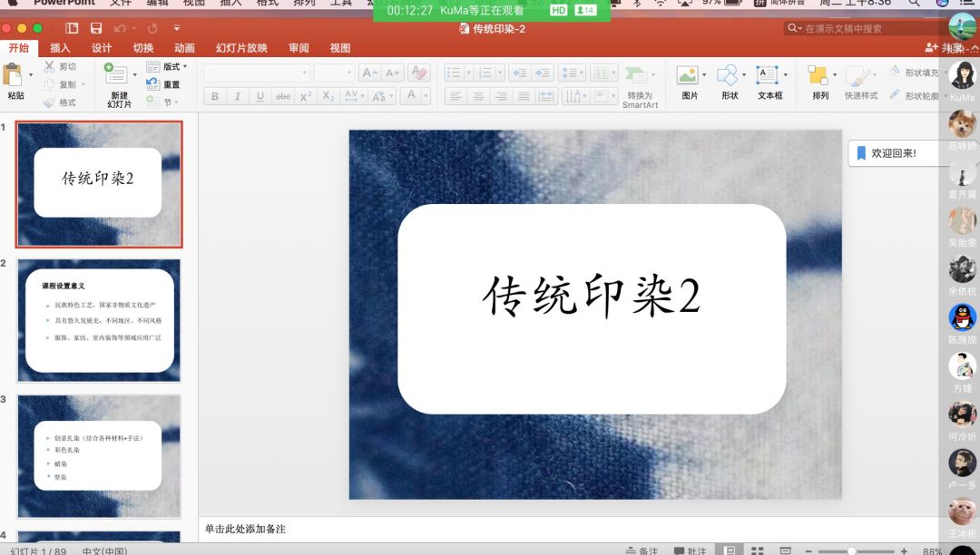Click the save icon in title bar

click(96, 29)
